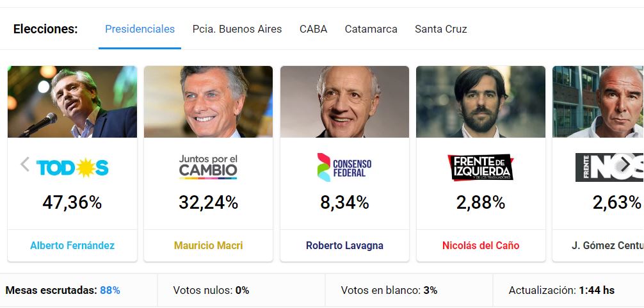Click the Frente de Izquierda logo
The width and height of the screenshot is (644, 308).
(x=481, y=167)
